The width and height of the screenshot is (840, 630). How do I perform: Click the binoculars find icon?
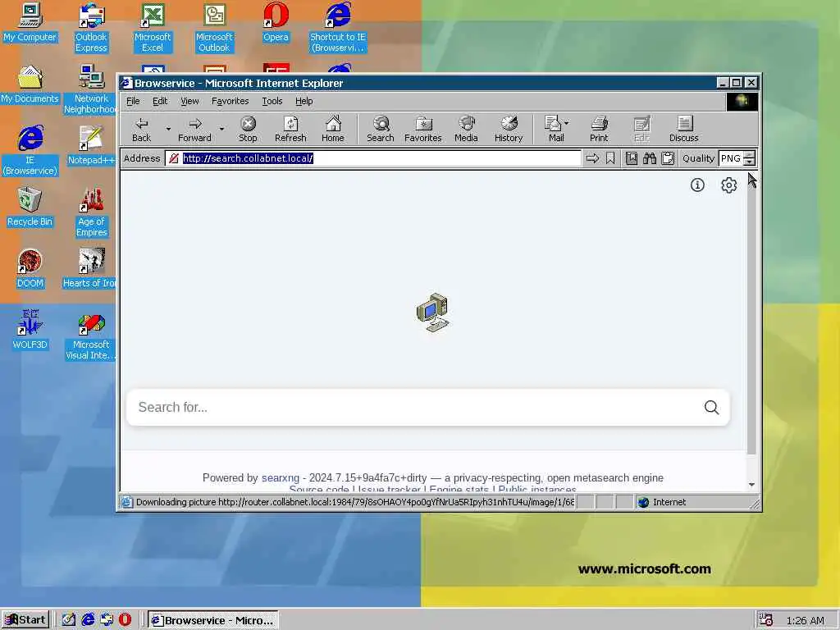[650, 158]
